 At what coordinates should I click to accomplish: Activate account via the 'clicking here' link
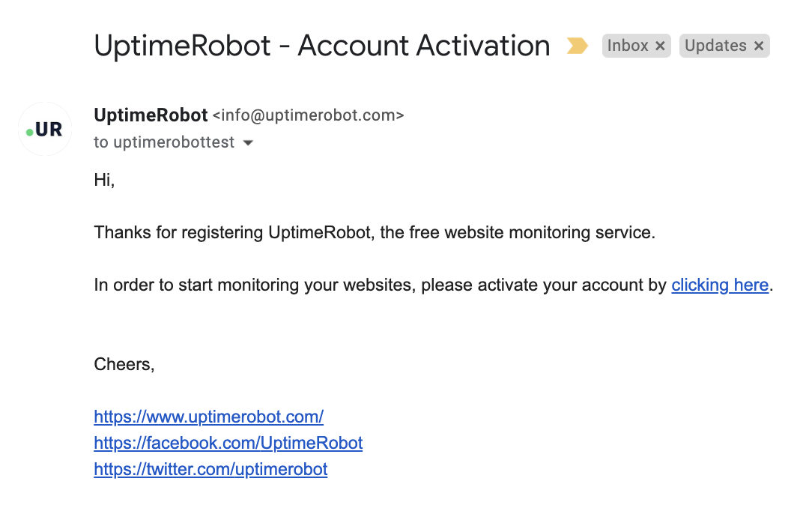click(x=720, y=285)
